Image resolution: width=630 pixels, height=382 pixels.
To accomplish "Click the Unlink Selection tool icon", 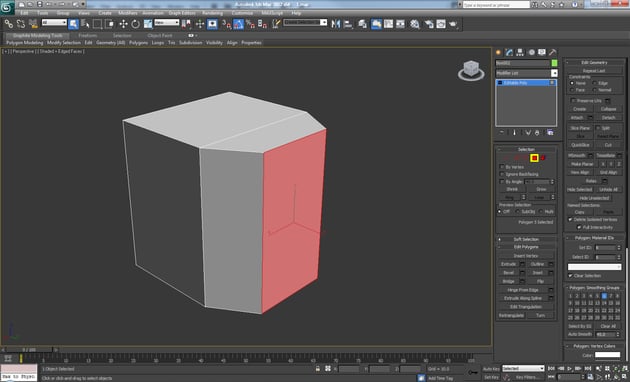I will pyautogui.click(x=20, y=24).
